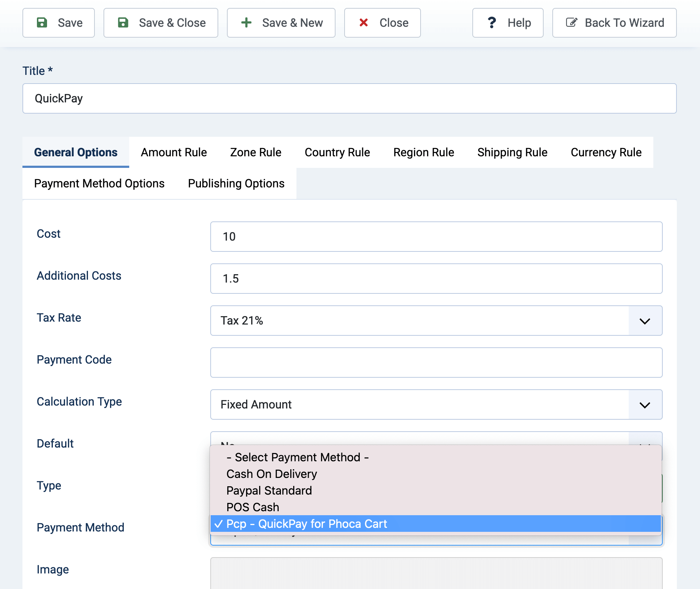Screen dimensions: 700x589
Task: Choose POS Cash payment option
Action: 252,507
